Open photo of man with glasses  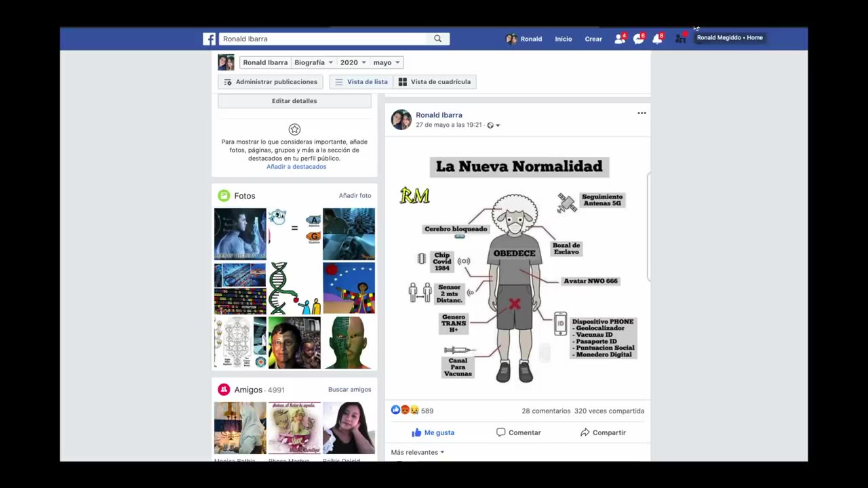(x=294, y=342)
